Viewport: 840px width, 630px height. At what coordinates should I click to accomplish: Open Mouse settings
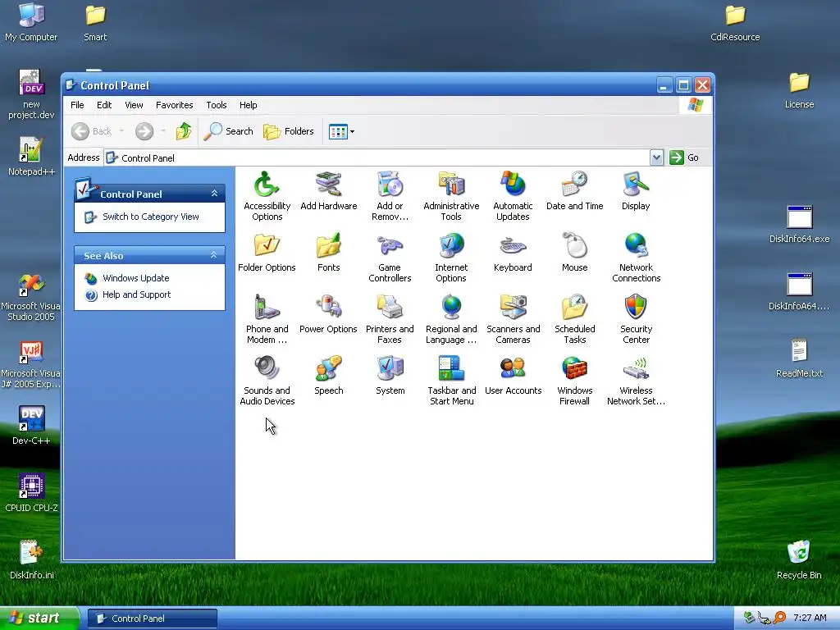(x=574, y=253)
